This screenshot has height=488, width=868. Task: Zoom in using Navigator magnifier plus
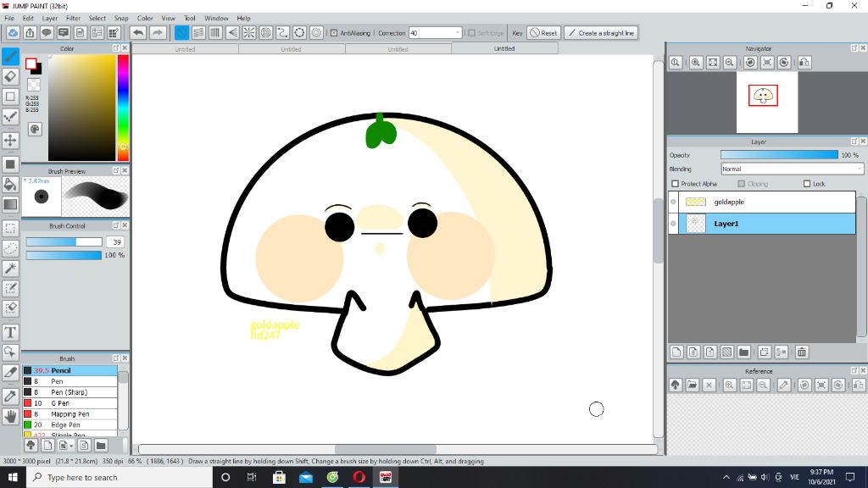pyautogui.click(x=696, y=63)
